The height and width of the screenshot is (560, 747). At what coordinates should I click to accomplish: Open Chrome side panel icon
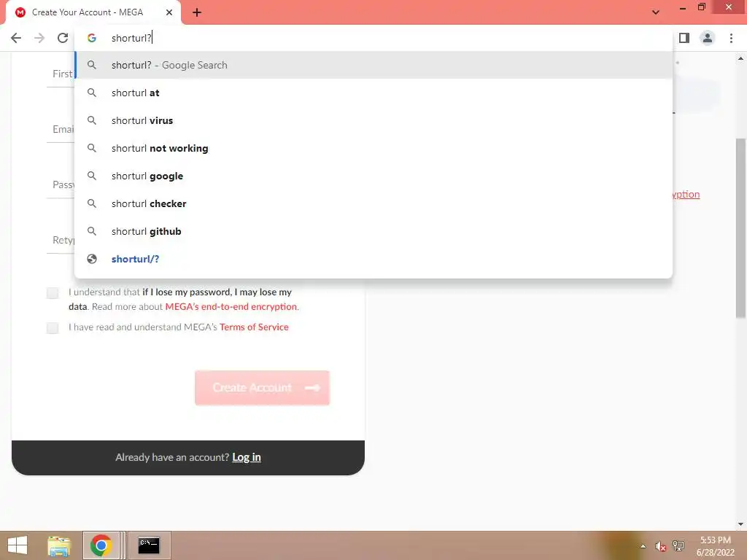pos(684,38)
